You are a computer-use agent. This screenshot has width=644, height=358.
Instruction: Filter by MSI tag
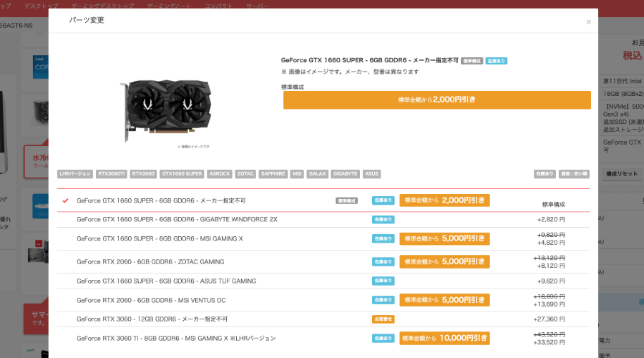pos(297,174)
